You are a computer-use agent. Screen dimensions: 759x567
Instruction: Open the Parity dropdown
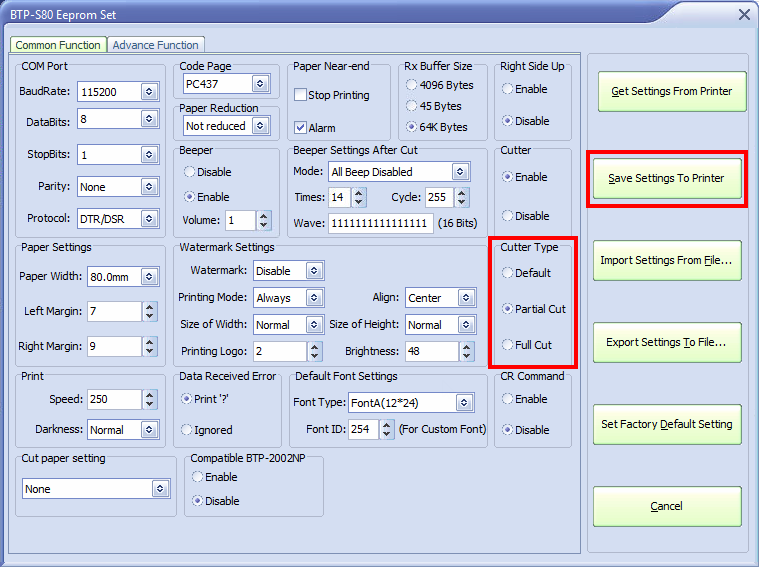click(x=149, y=186)
